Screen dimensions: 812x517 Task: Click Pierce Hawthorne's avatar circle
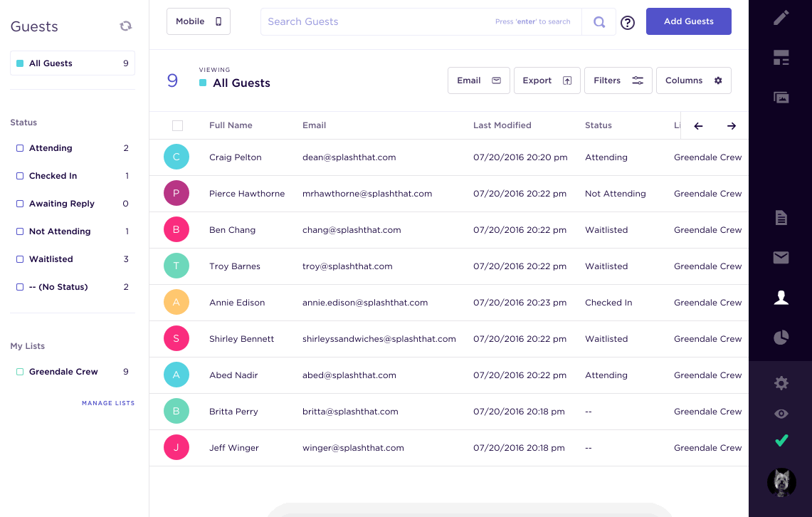176,193
